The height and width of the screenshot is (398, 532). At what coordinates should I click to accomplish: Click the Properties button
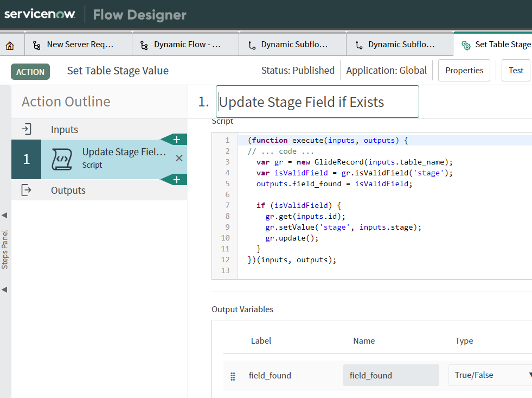click(x=464, y=71)
